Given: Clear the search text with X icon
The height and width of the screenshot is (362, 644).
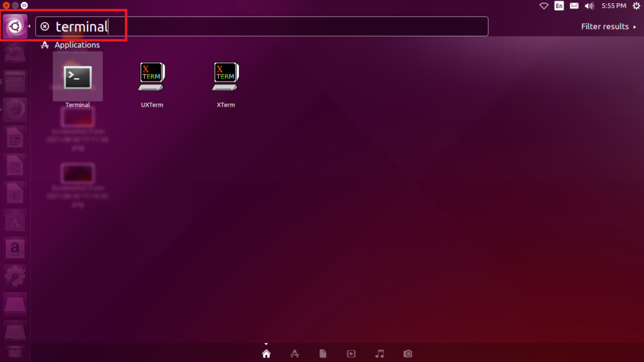Looking at the screenshot, I should [x=45, y=26].
